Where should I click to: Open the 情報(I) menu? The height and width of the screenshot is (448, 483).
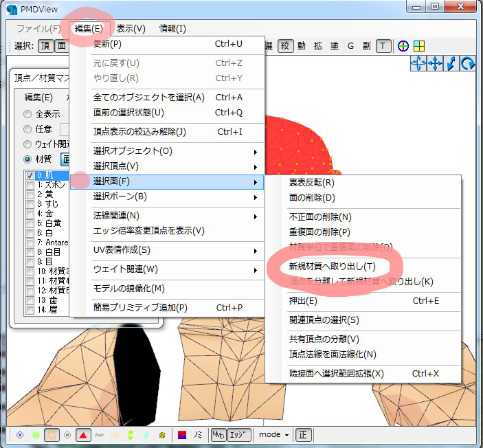tap(172, 29)
